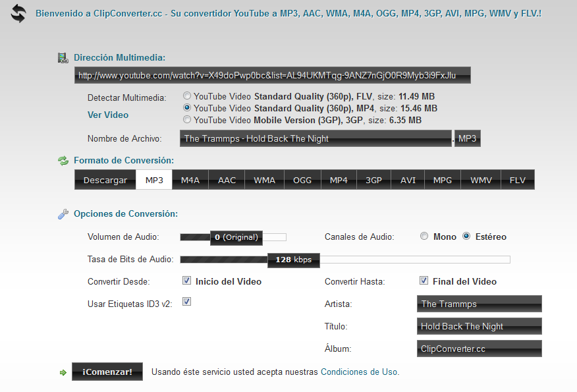Select the AAC format tab
This screenshot has width=577, height=392.
click(x=227, y=180)
